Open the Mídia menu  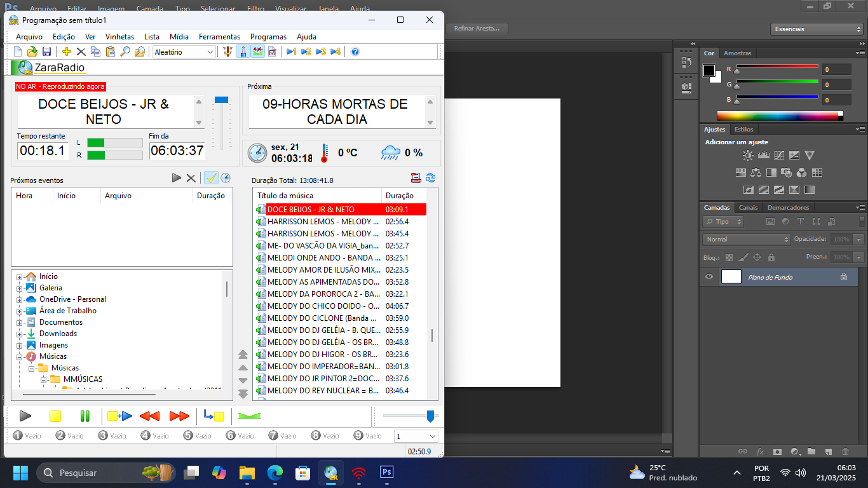pos(179,37)
